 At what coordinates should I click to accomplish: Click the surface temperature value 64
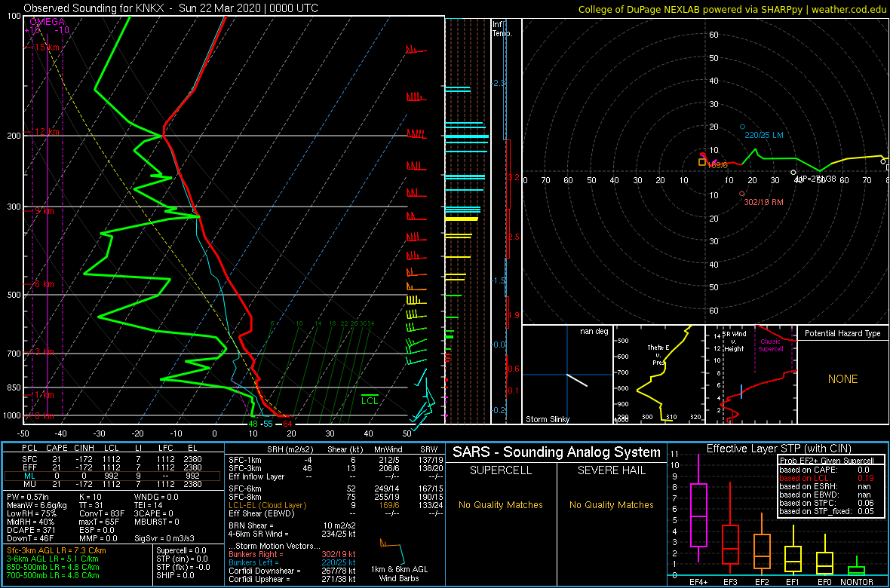[287, 424]
